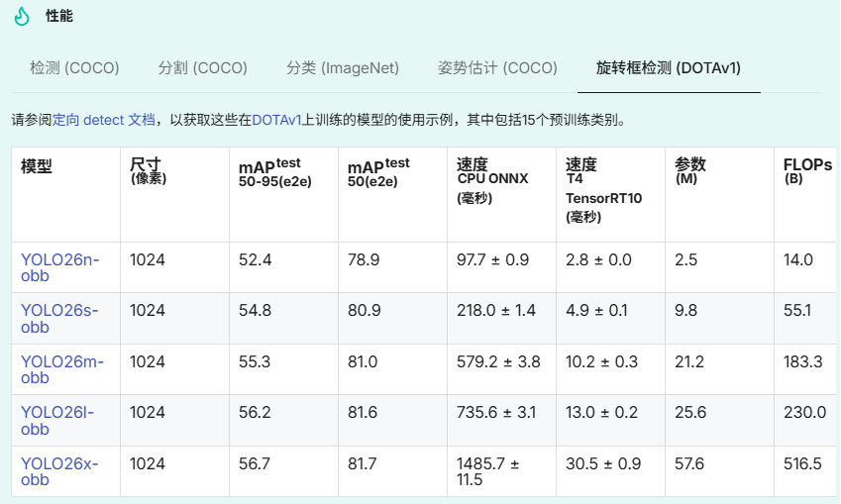Open the YOLO26n-obb model link
The width and height of the screenshot is (841, 504).
[x=60, y=267]
